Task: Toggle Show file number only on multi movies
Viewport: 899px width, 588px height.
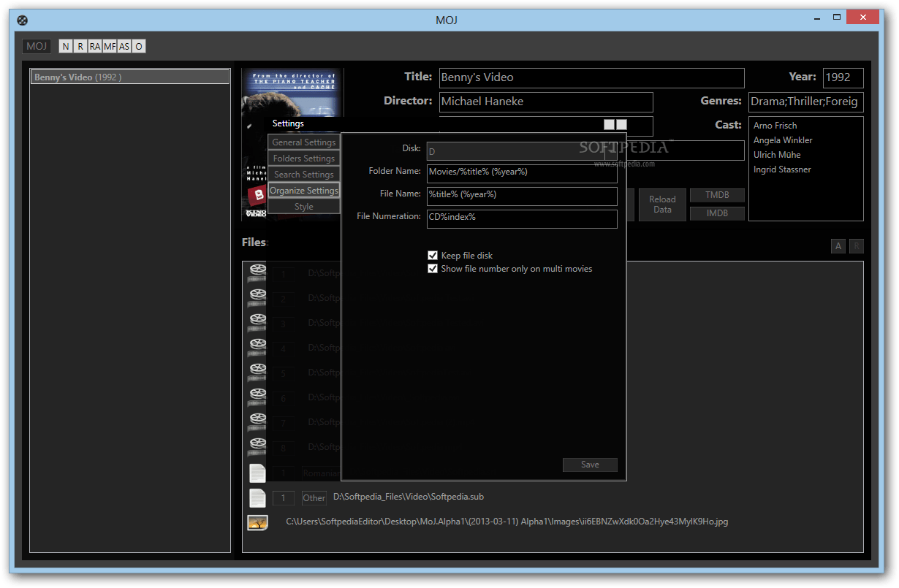Action: [x=433, y=269]
